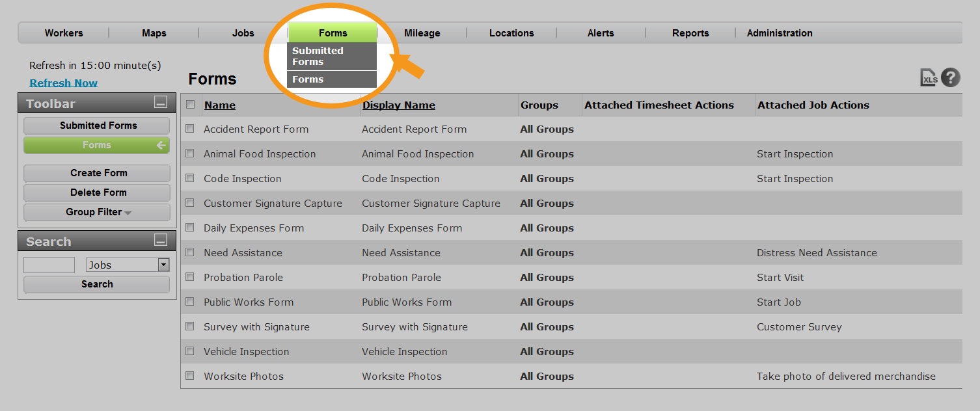This screenshot has height=411, width=980.
Task: Select the Vehicle Inspection row checkbox
Action: (x=190, y=351)
